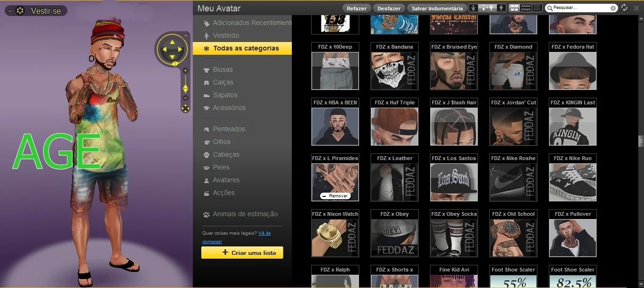The image size is (644, 288).
Task: Switch to large thumbnail grid view
Action: (x=514, y=8)
